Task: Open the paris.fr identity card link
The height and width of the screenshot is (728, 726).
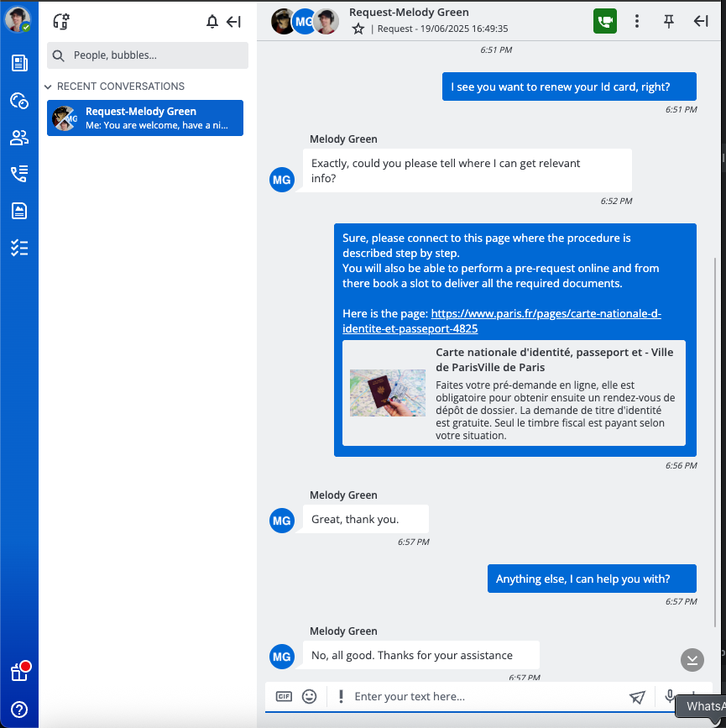Action: coord(546,314)
